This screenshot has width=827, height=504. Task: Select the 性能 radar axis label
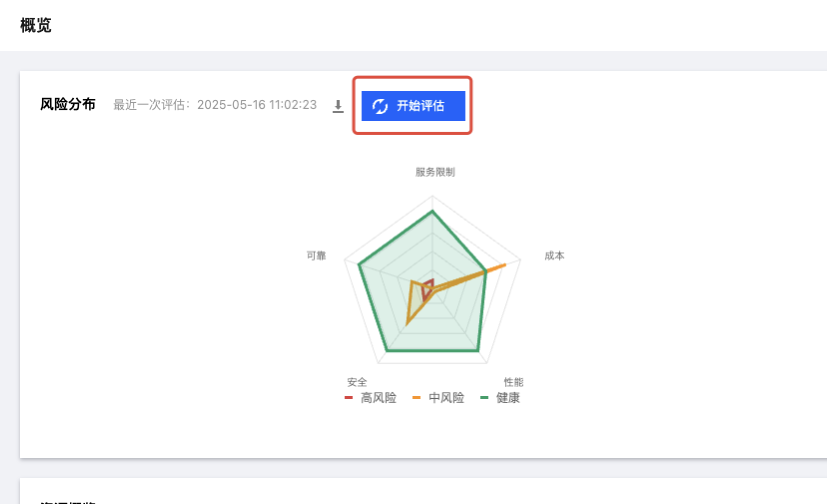(x=513, y=382)
